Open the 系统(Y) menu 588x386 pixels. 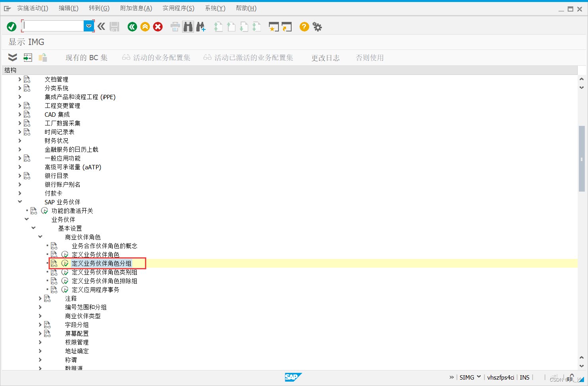(x=215, y=8)
